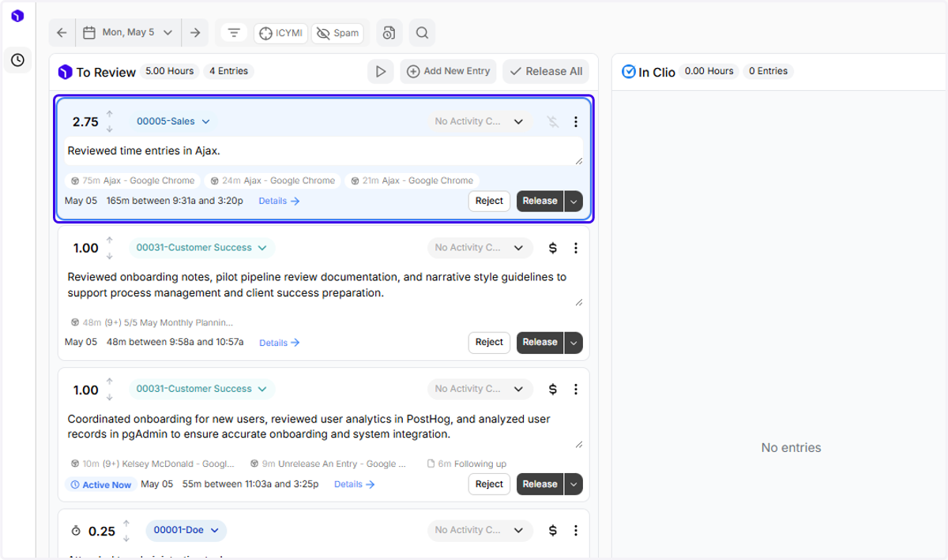The width and height of the screenshot is (948, 560).
Task: Open activity category dropdown on Doe entry
Action: tap(480, 530)
